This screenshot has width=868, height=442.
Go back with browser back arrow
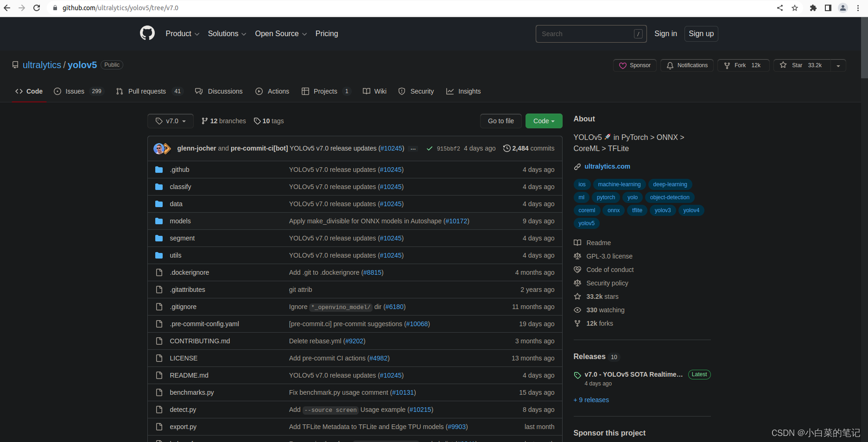(x=7, y=8)
